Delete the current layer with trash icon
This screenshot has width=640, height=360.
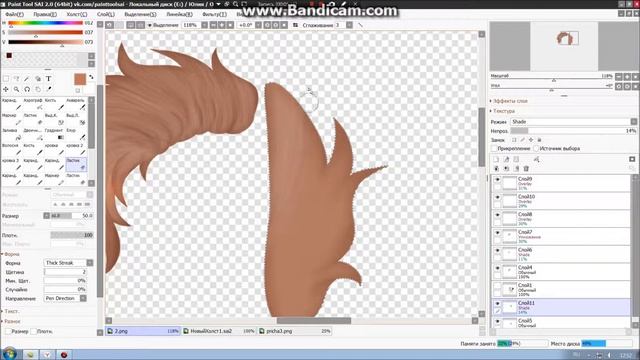(526, 169)
